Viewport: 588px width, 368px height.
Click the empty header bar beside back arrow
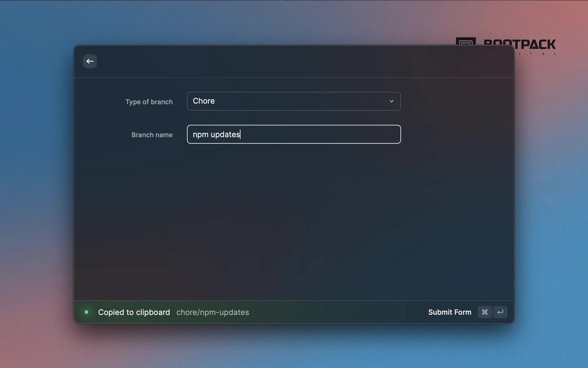[x=294, y=61]
